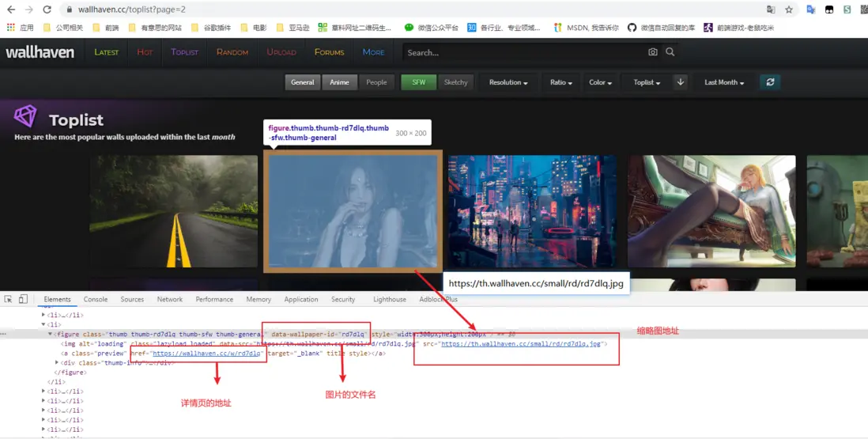Open the Forums nav menu item

click(330, 52)
